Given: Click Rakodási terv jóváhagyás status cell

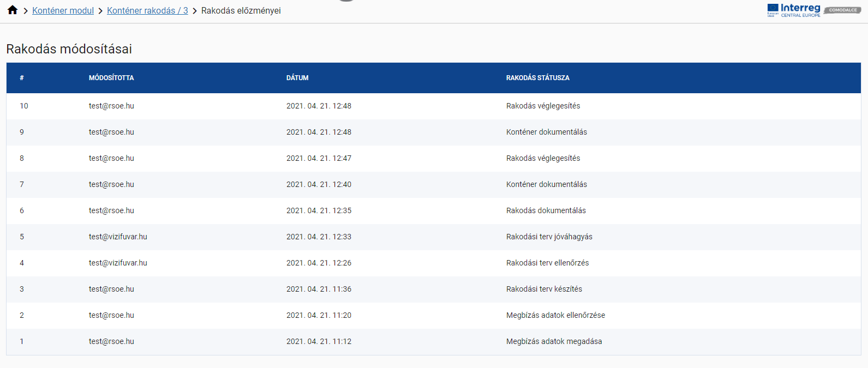Looking at the screenshot, I should (549, 237).
